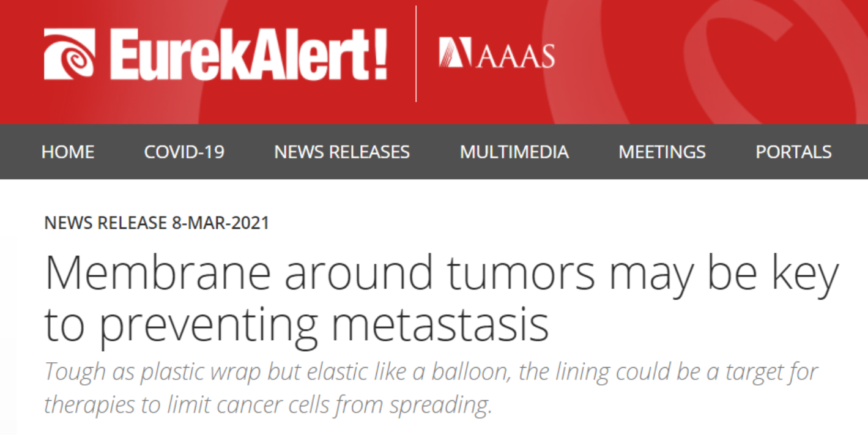Open the HOME navigation item
This screenshot has width=868, height=435.
click(x=68, y=152)
